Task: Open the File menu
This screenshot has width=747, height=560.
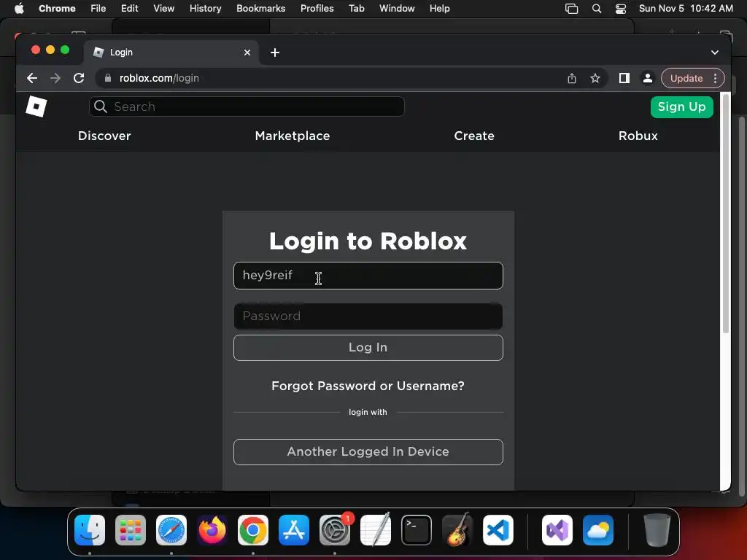Action: point(98,9)
